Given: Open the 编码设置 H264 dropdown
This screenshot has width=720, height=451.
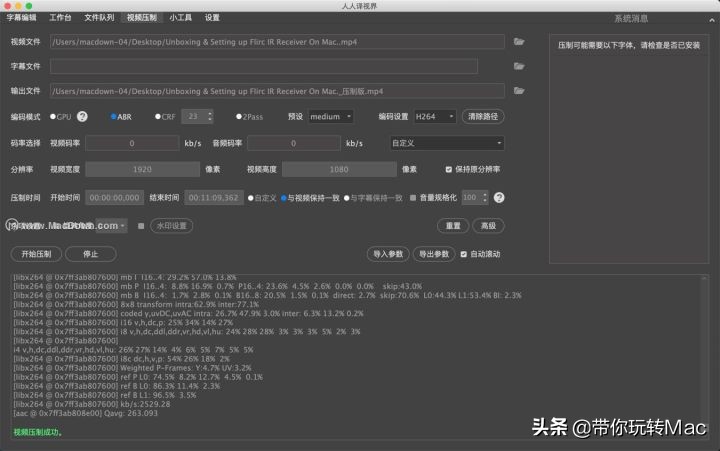Looking at the screenshot, I should tap(434, 117).
